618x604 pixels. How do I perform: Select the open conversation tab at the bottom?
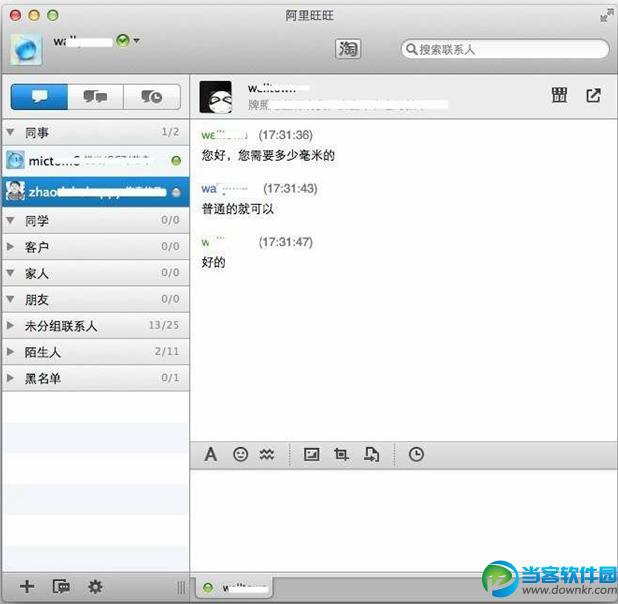tap(235, 588)
